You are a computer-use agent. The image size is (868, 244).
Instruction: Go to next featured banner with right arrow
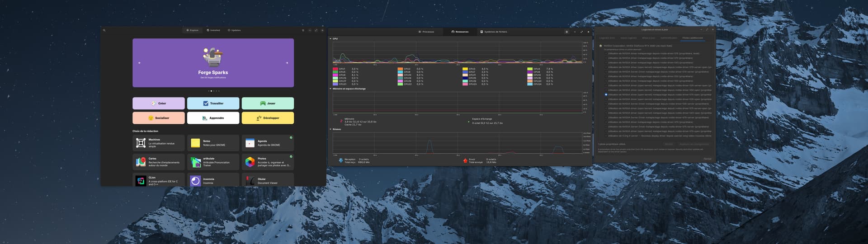coord(287,63)
